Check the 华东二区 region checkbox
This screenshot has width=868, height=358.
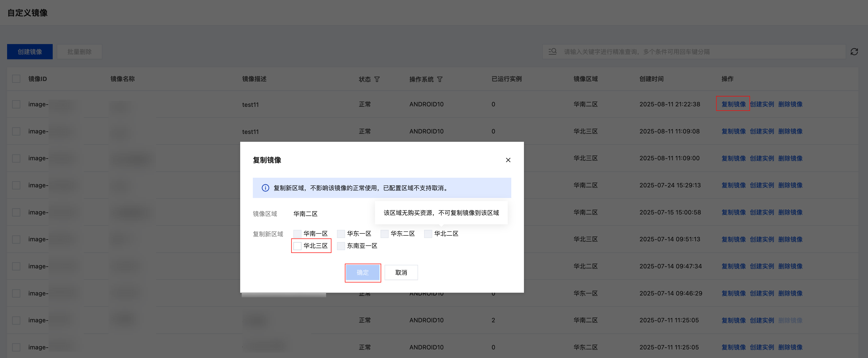384,234
